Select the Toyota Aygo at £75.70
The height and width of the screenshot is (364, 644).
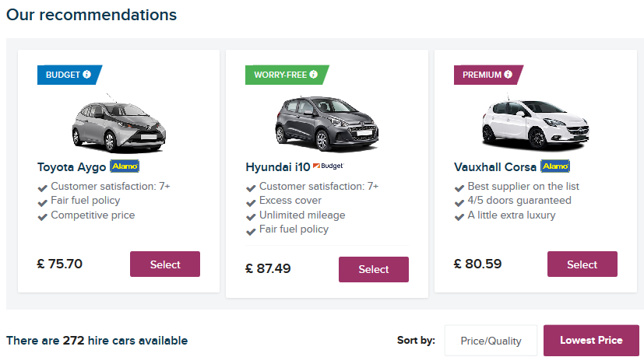(x=165, y=264)
